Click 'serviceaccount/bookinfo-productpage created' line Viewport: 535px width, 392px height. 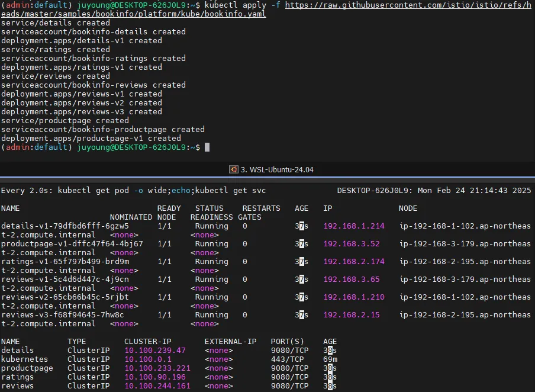pos(103,130)
